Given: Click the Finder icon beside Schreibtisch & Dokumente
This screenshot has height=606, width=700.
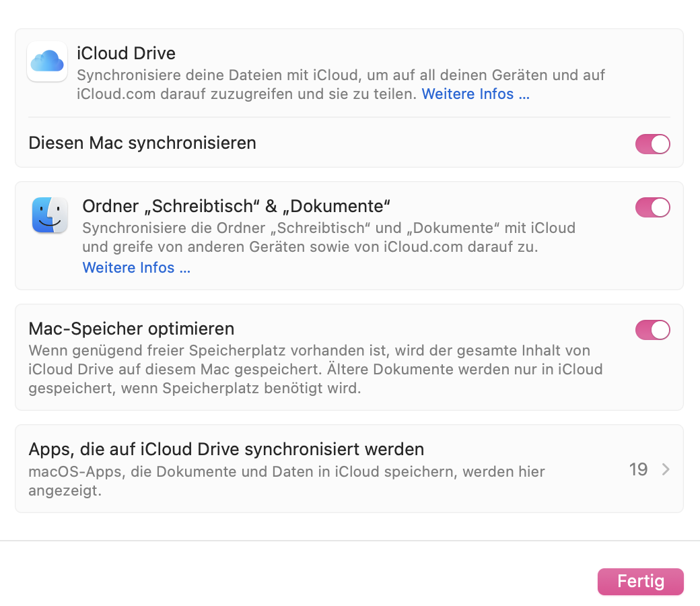Looking at the screenshot, I should pos(50,215).
